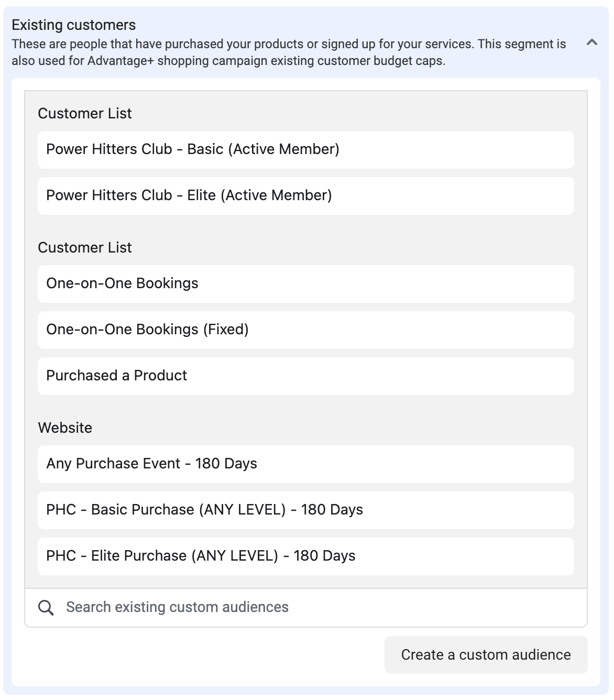
Task: Select Purchased a Product audience
Action: click(306, 376)
